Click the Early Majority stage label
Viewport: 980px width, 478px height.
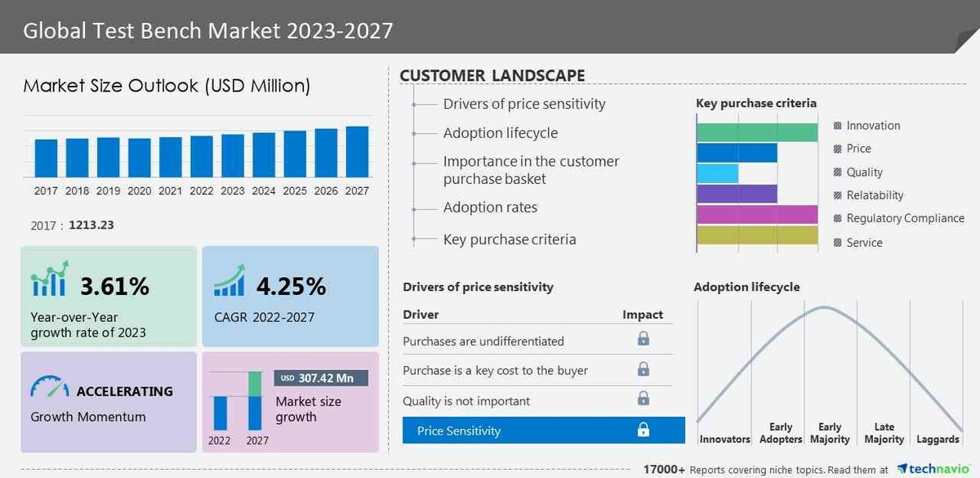pyautogui.click(x=830, y=433)
